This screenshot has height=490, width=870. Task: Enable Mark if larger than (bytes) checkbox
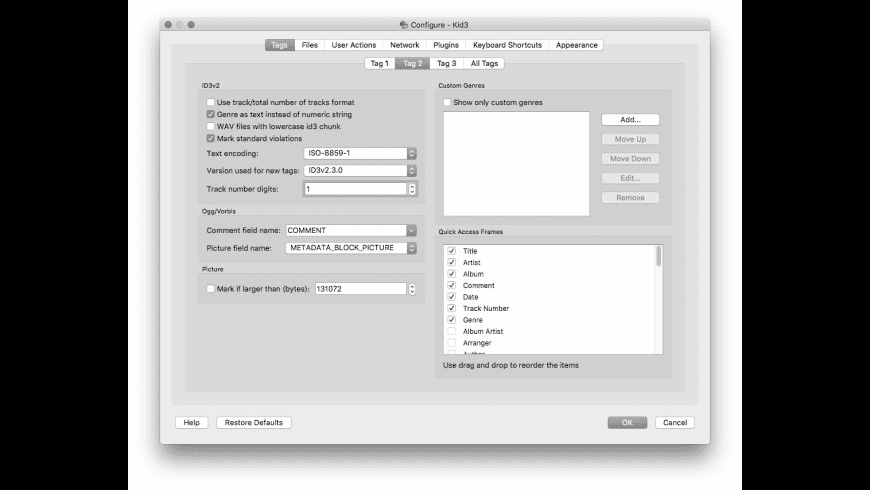click(211, 289)
